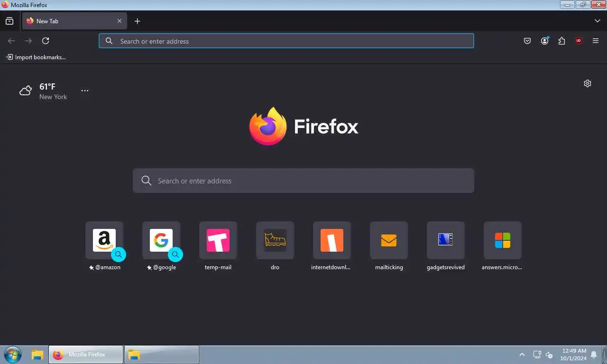Open the network tray icon
Image resolution: width=607 pixels, height=364 pixels.
[537, 355]
